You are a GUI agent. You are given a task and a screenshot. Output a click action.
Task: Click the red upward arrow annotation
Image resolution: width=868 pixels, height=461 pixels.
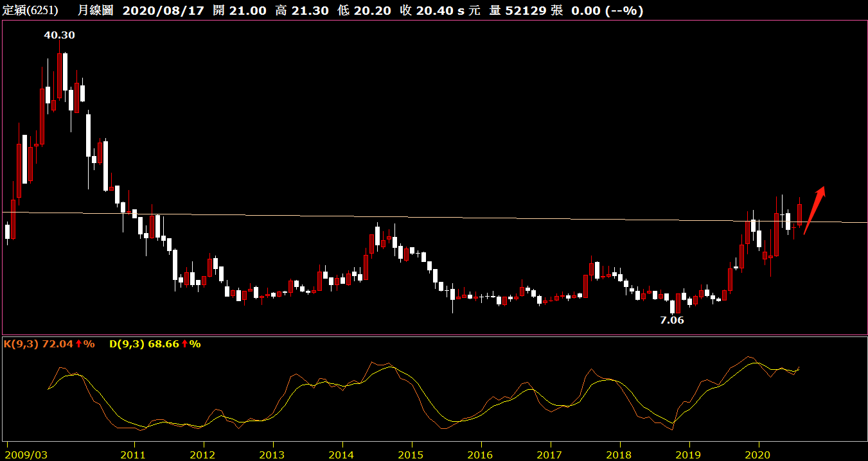[x=814, y=210]
